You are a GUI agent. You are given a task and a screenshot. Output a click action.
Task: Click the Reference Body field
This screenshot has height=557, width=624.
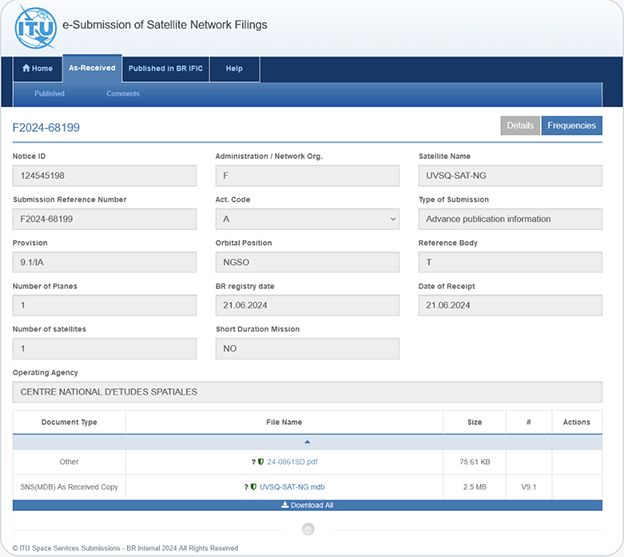pos(510,262)
